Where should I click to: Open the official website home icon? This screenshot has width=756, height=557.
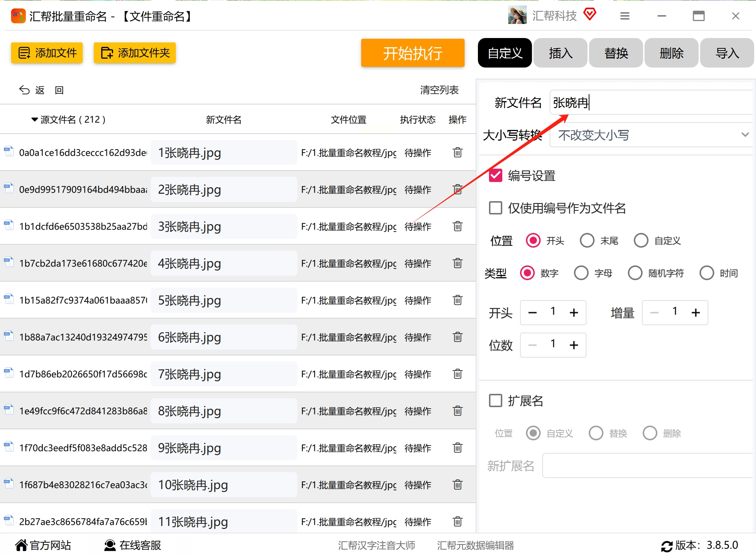tap(21, 545)
